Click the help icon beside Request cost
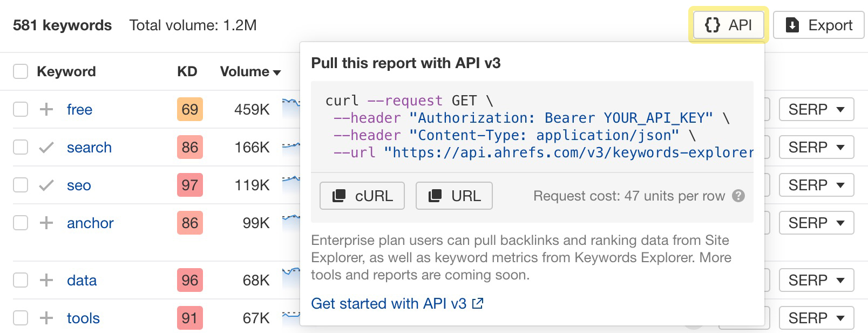The image size is (868, 333). click(738, 196)
